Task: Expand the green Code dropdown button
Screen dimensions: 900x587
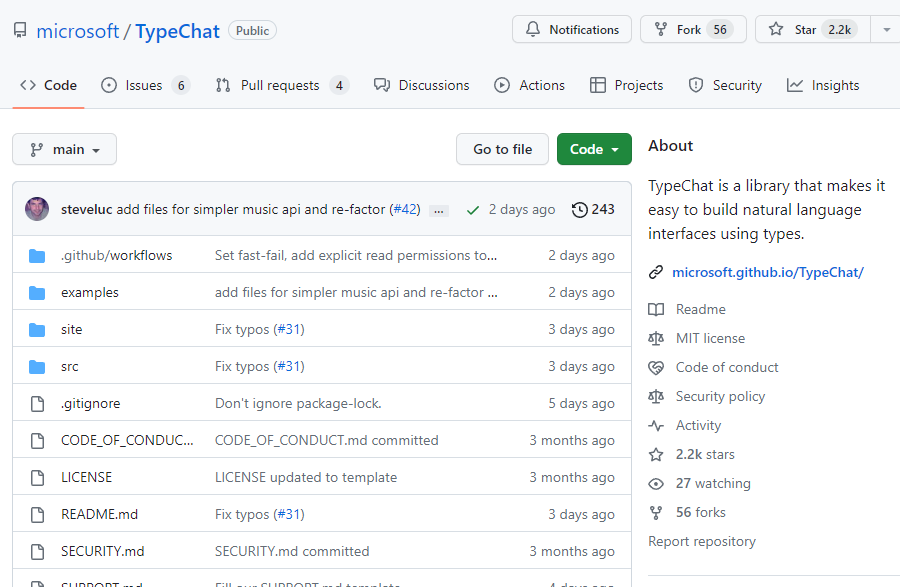Action: pyautogui.click(x=594, y=149)
